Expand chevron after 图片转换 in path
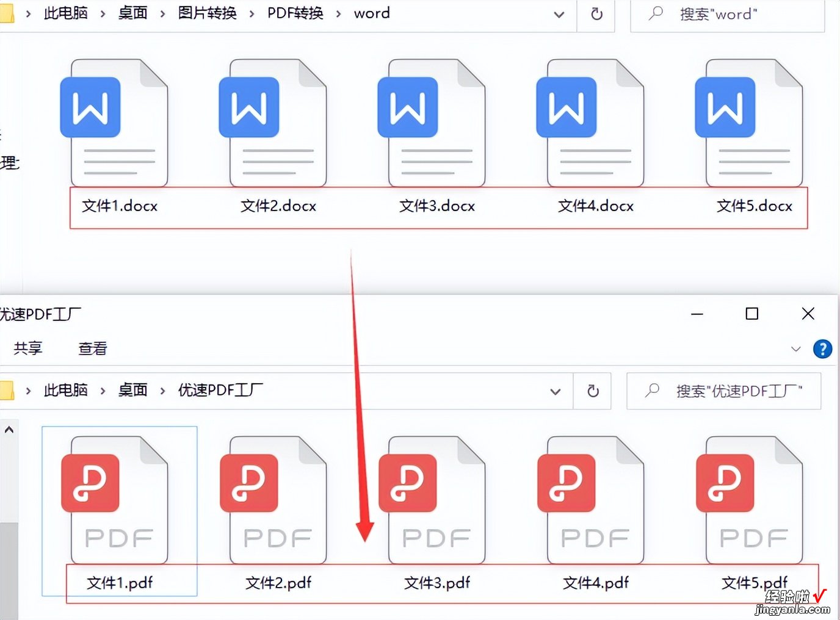840x620 pixels. pos(252,14)
